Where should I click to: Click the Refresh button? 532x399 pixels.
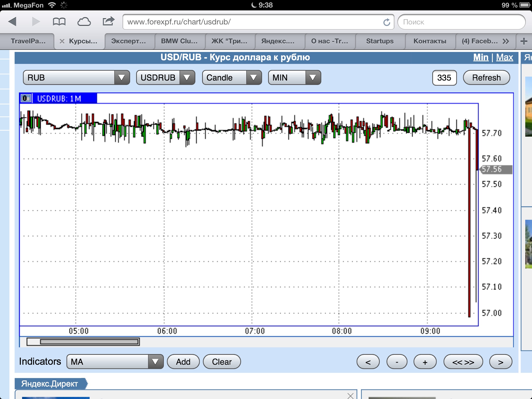pyautogui.click(x=486, y=77)
